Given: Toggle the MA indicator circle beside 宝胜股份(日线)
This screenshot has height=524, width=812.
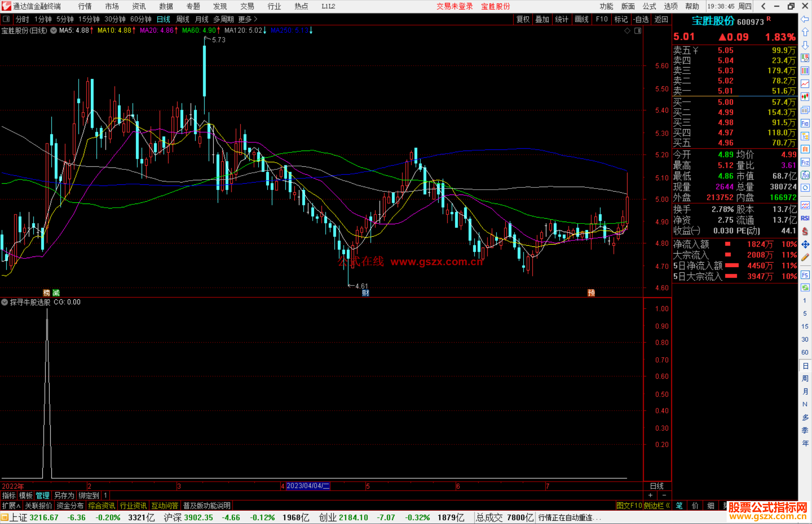Looking at the screenshot, I should 54,30.
